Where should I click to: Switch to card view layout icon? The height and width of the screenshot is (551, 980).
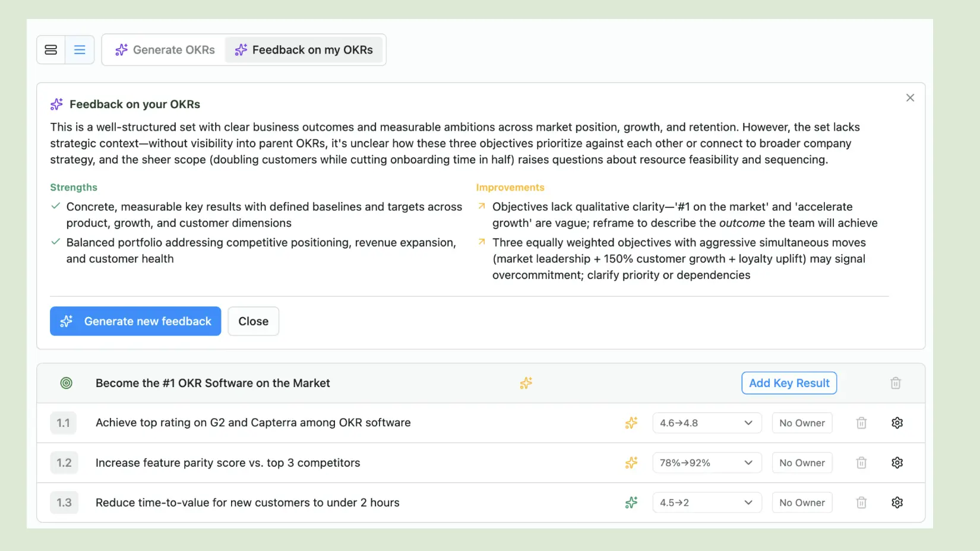point(51,50)
